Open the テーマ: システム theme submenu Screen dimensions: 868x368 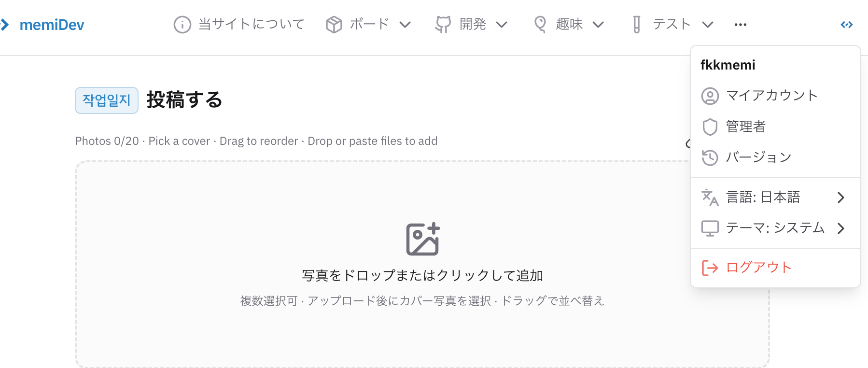click(x=776, y=228)
